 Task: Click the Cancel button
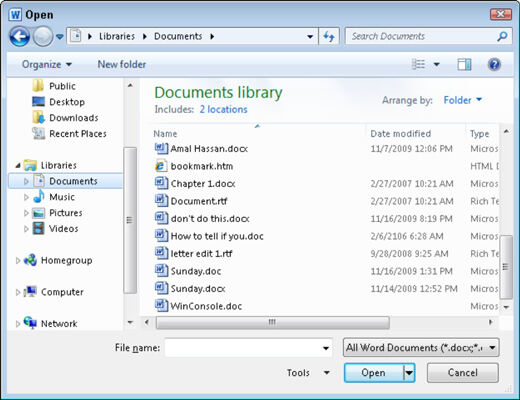point(463,373)
